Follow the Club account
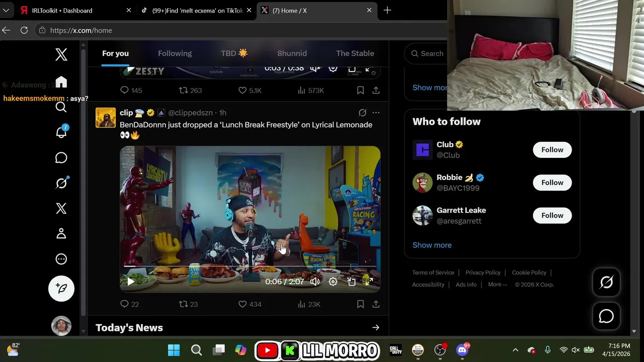The image size is (644, 362). [x=552, y=150]
